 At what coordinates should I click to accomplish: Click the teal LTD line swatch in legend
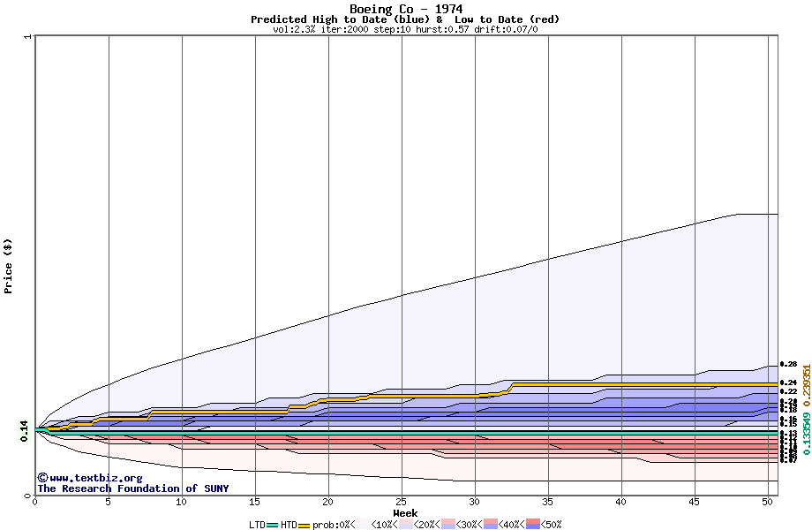click(273, 526)
